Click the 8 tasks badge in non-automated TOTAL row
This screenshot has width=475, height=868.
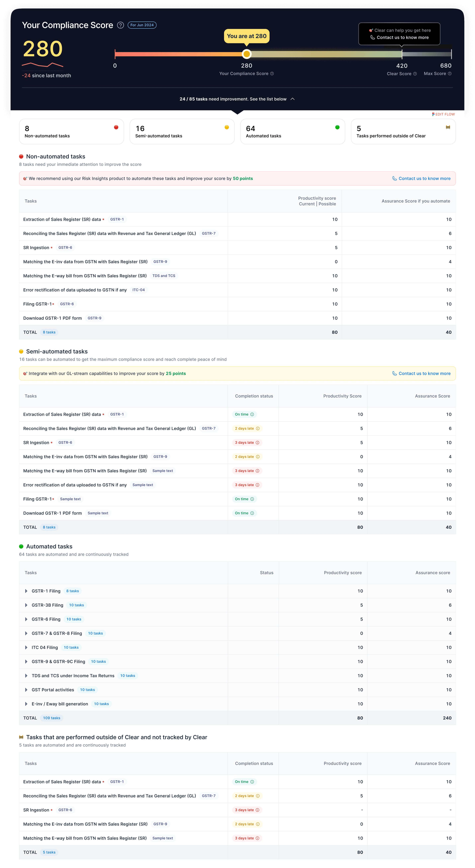49,333
